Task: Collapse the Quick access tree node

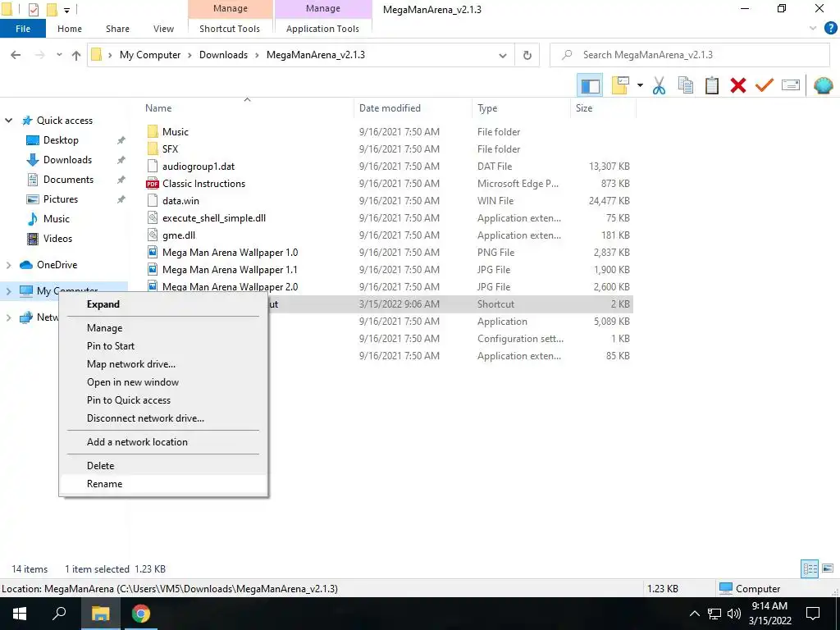Action: tap(8, 121)
